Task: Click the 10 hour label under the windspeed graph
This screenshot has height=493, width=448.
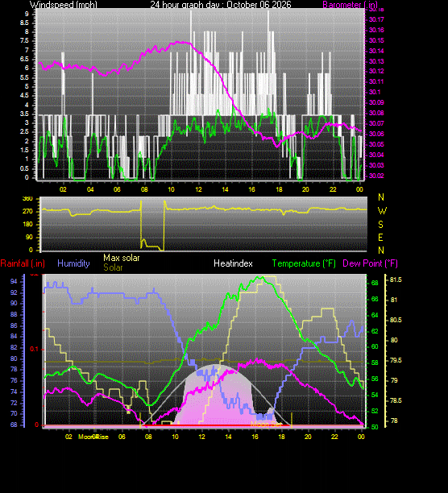Action: click(x=171, y=189)
